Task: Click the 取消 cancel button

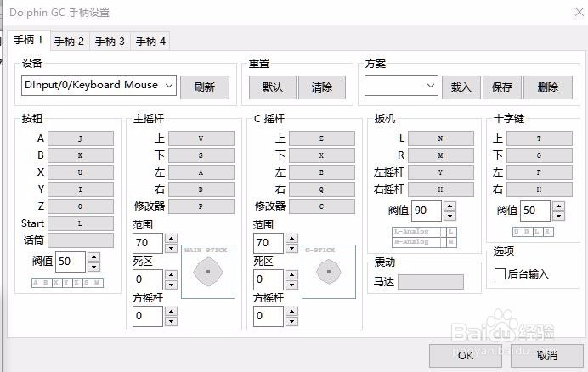Action: click(x=546, y=356)
